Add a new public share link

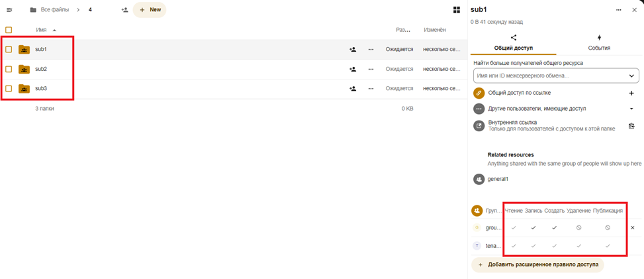click(x=631, y=93)
